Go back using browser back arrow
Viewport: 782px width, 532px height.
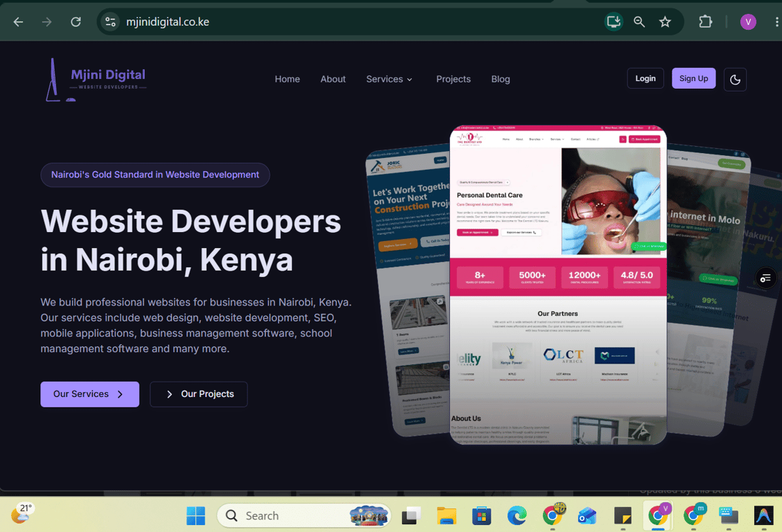19,22
